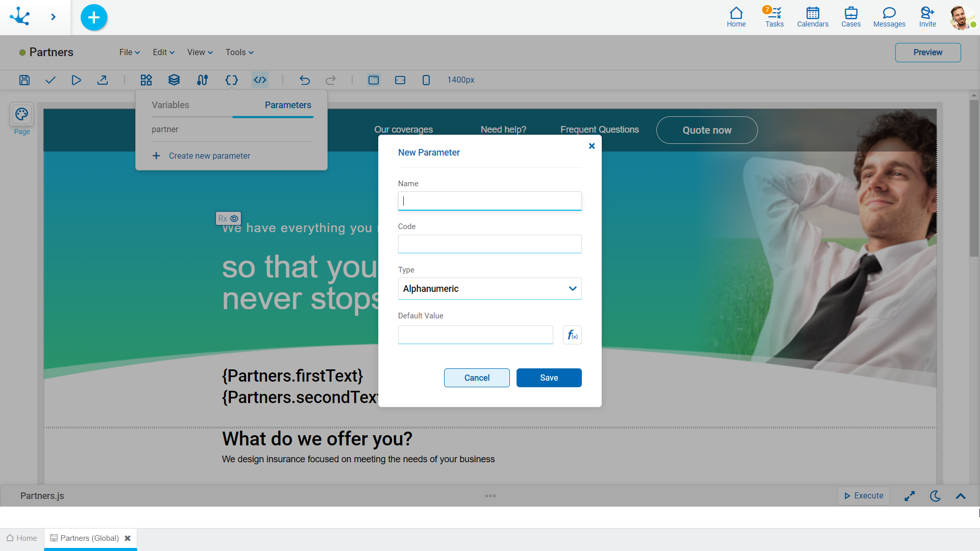Expand the Edit menu
Image resolution: width=980 pixels, height=551 pixels.
pyautogui.click(x=162, y=52)
